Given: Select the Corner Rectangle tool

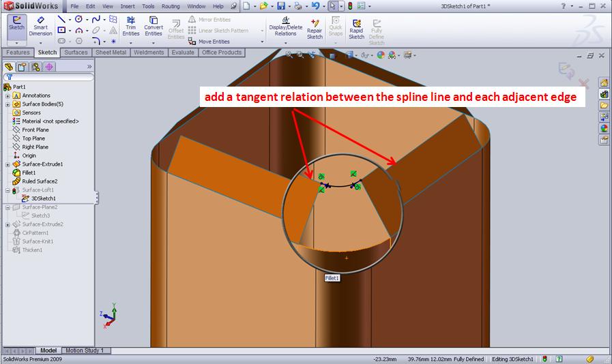Looking at the screenshot, I should (61, 30).
